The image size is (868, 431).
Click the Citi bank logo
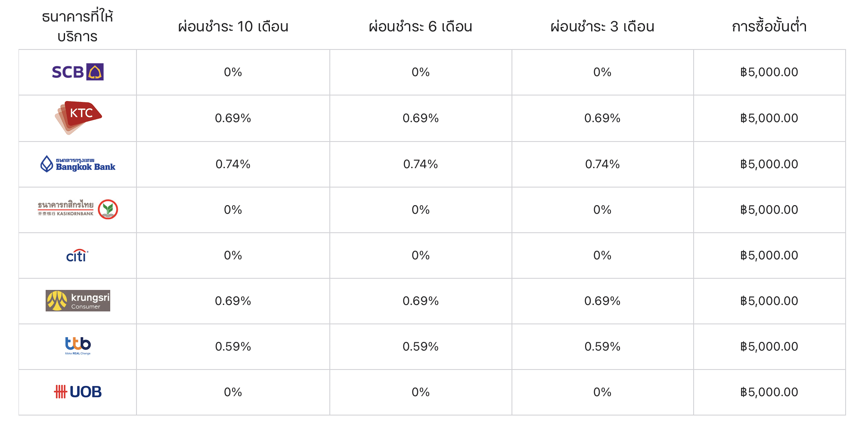[77, 256]
